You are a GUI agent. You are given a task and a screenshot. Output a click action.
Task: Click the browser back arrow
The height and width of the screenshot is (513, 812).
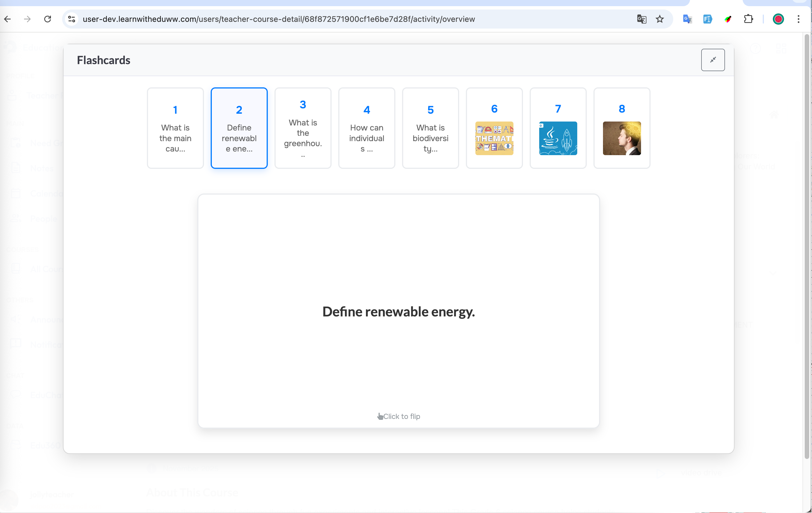pyautogui.click(x=8, y=19)
